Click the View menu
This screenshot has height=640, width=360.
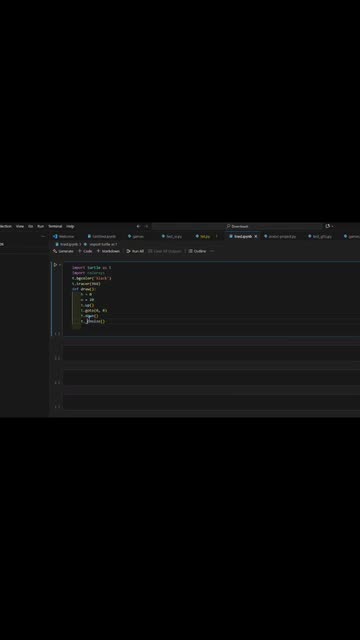point(20,226)
